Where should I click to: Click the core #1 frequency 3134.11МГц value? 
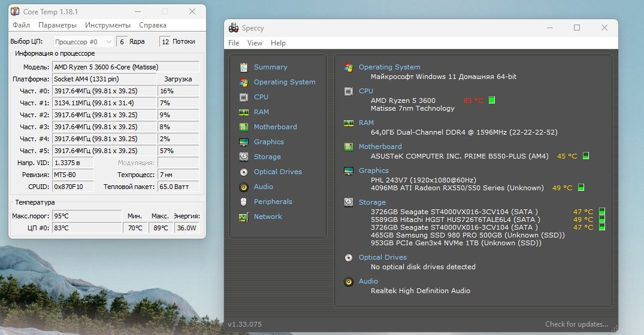104,103
